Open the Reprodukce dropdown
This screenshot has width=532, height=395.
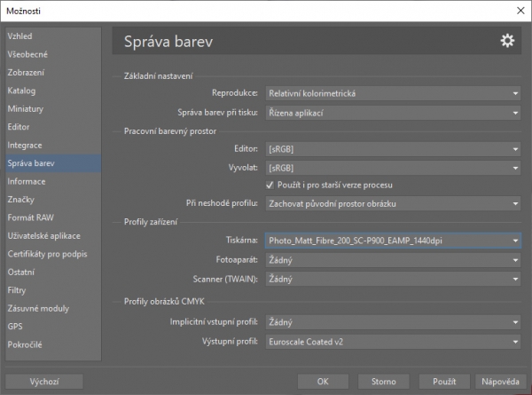(x=393, y=93)
